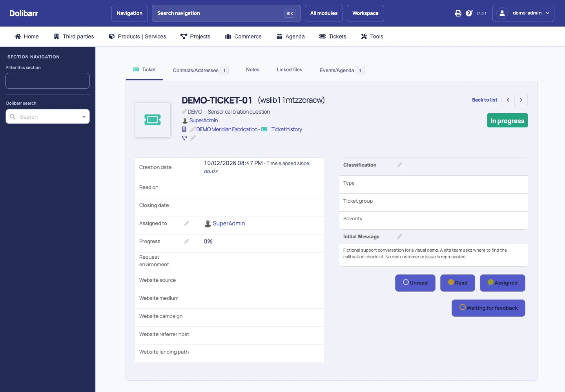565x392 pixels.
Task: Click Back to list link
Action: [x=485, y=100]
